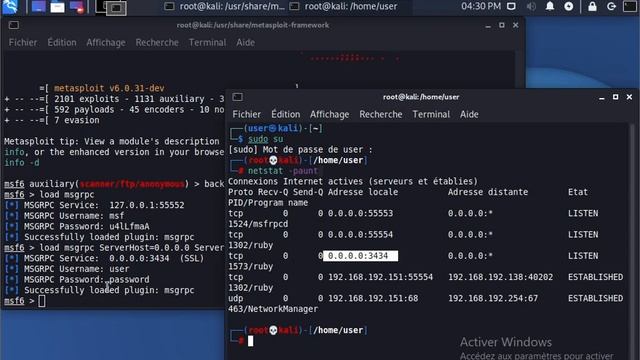The width and height of the screenshot is (640, 360).
Task: Click the 0.0.0.0:55554 local address
Action: [360, 235]
